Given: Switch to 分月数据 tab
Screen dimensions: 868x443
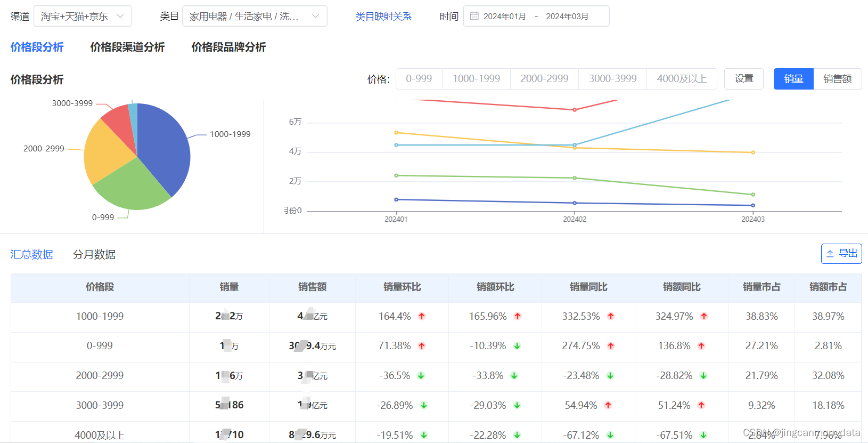Looking at the screenshot, I should pyautogui.click(x=94, y=254).
